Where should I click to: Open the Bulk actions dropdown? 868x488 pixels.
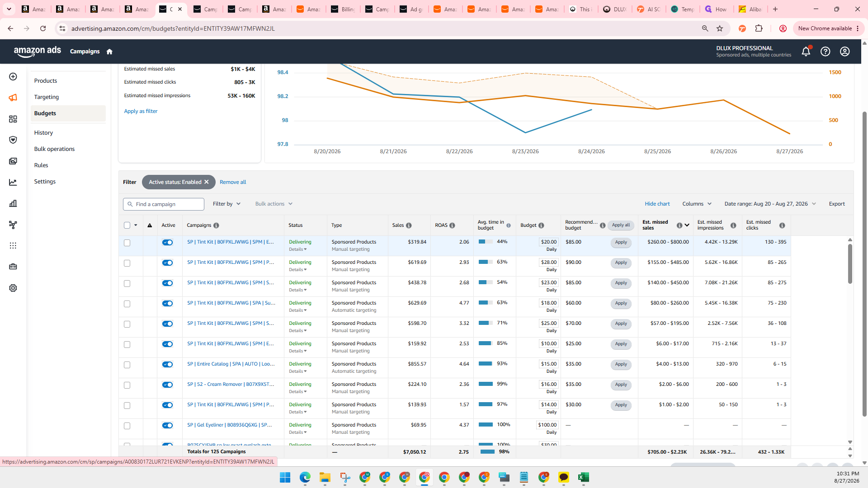coord(274,204)
